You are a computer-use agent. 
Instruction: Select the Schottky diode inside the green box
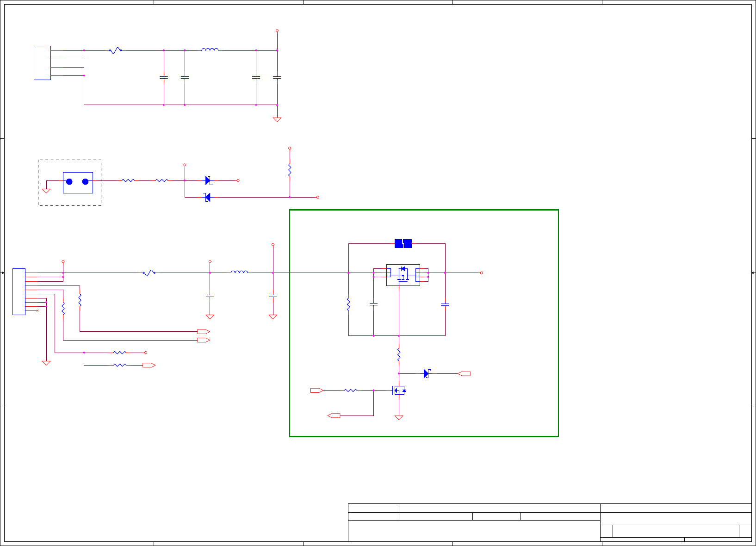[x=427, y=373]
